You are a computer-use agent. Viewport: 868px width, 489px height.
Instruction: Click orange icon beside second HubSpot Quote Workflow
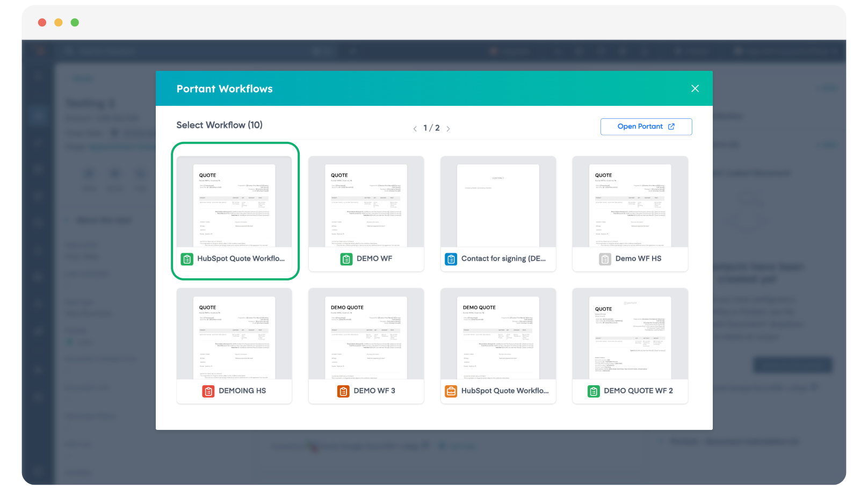pos(451,391)
